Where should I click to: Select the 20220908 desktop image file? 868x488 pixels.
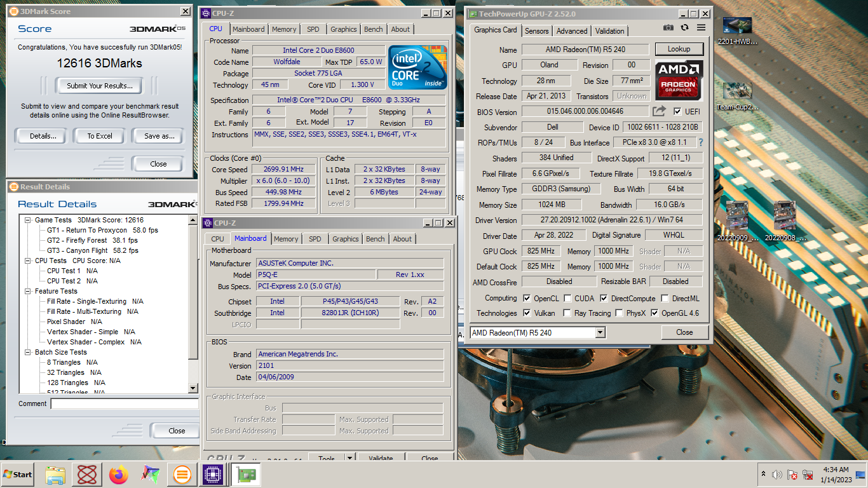tap(784, 221)
